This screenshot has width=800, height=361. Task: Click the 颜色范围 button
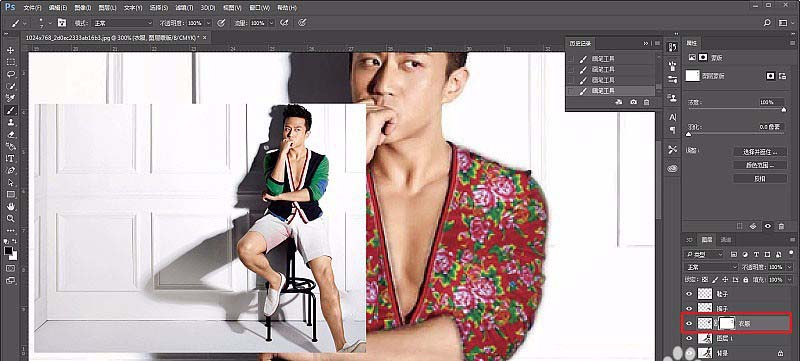click(760, 165)
